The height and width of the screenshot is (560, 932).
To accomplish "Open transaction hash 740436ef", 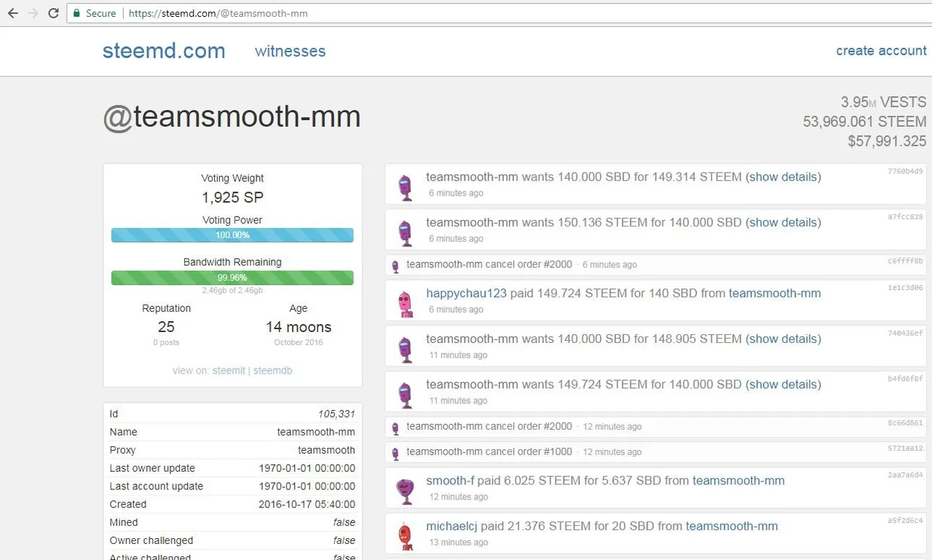I will 905,333.
